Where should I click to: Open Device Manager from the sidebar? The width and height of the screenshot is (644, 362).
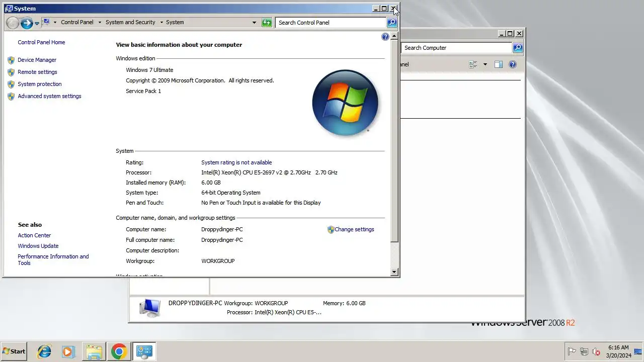[37, 60]
